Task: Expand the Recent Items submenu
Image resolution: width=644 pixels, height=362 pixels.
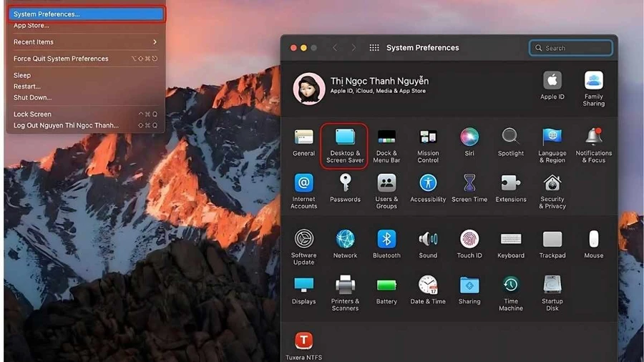Action: coord(86,42)
